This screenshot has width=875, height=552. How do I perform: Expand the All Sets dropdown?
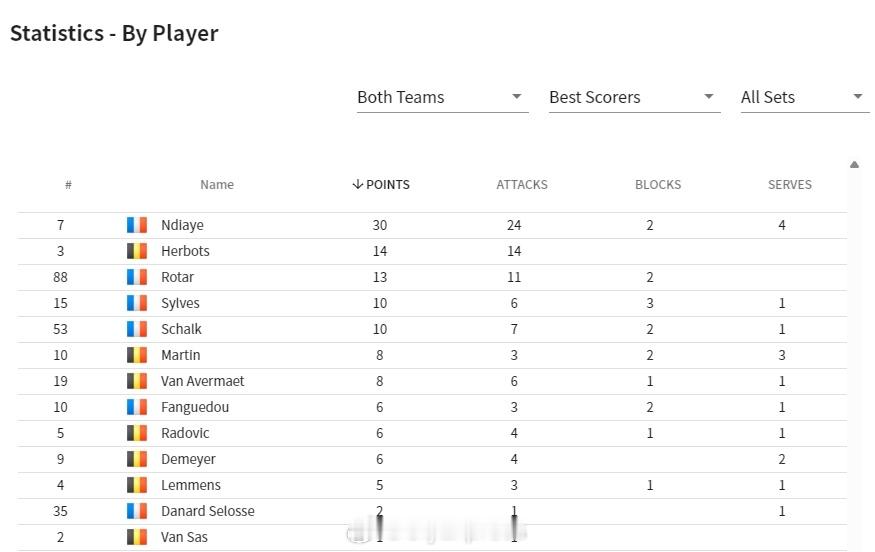pyautogui.click(x=805, y=98)
